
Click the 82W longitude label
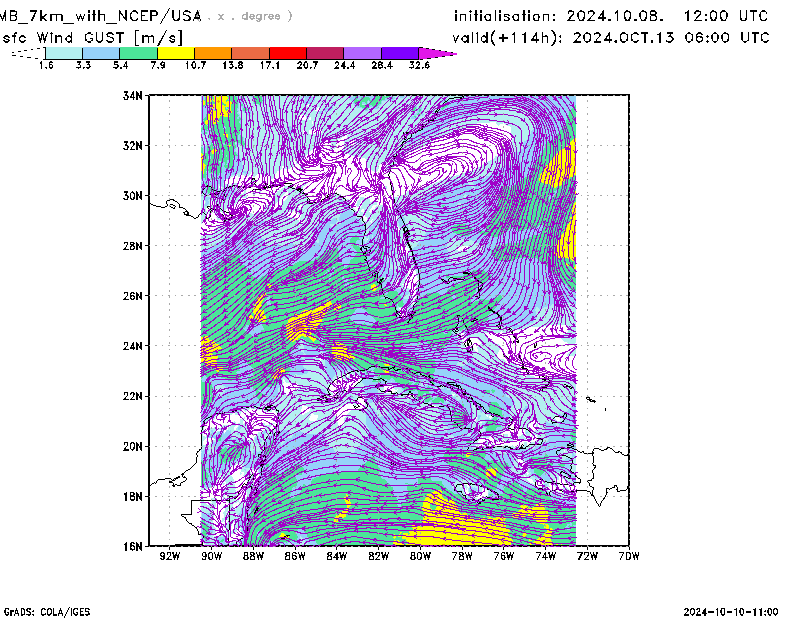pyautogui.click(x=379, y=556)
